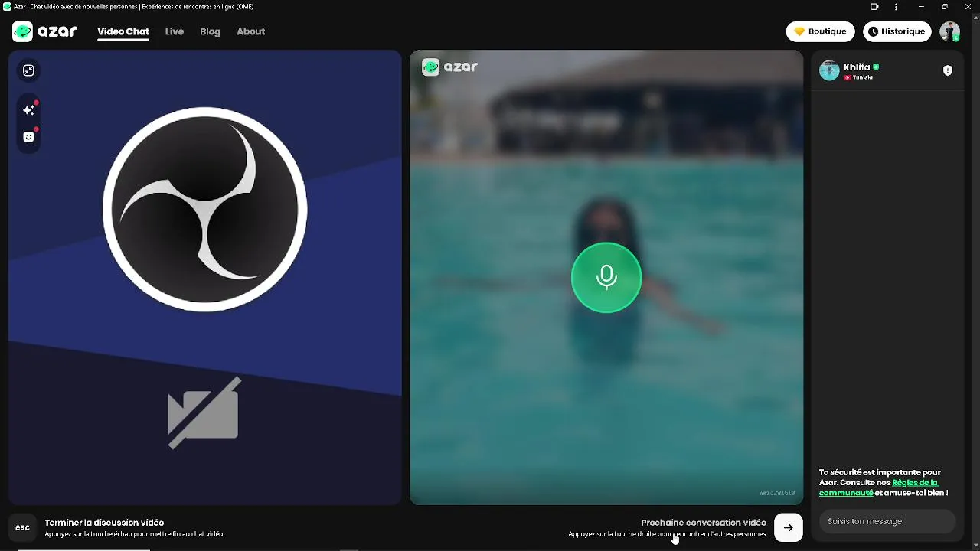Viewport: 980px width, 551px height.
Task: Open the Boutique shop
Action: coord(820,31)
